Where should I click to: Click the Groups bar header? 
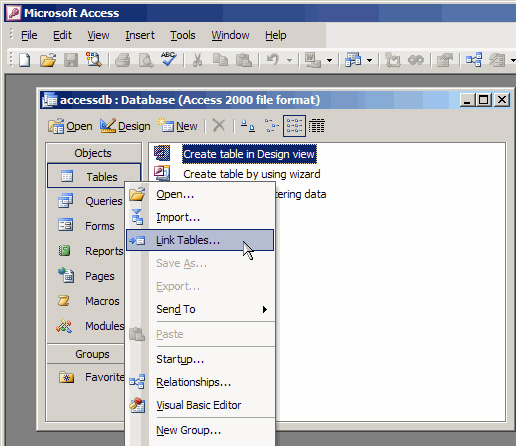[x=86, y=354]
